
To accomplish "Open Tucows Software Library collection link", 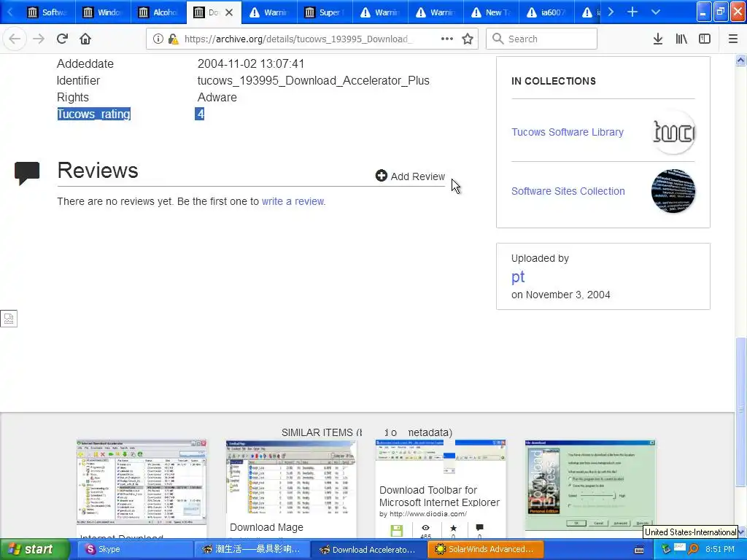I will [568, 132].
